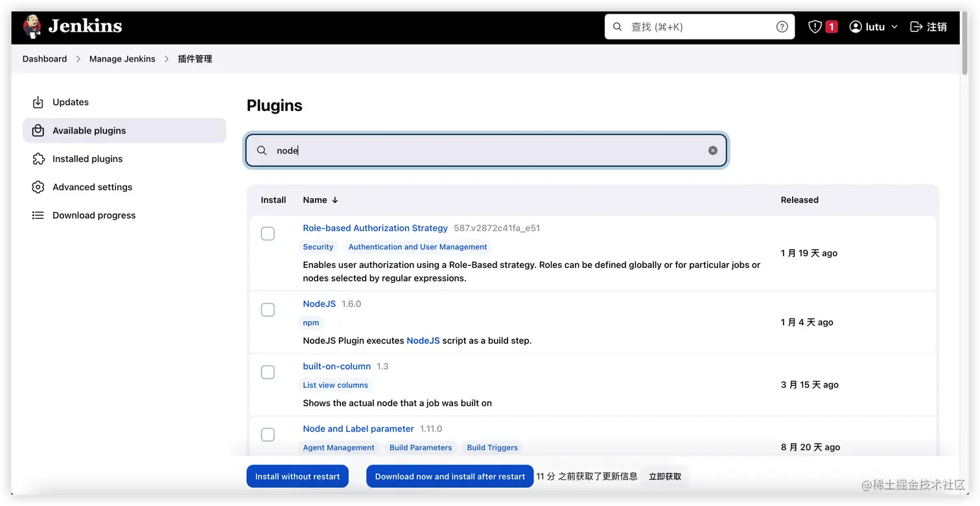Open Installed plugins section
Viewport: 980px width, 506px height.
pos(124,159)
